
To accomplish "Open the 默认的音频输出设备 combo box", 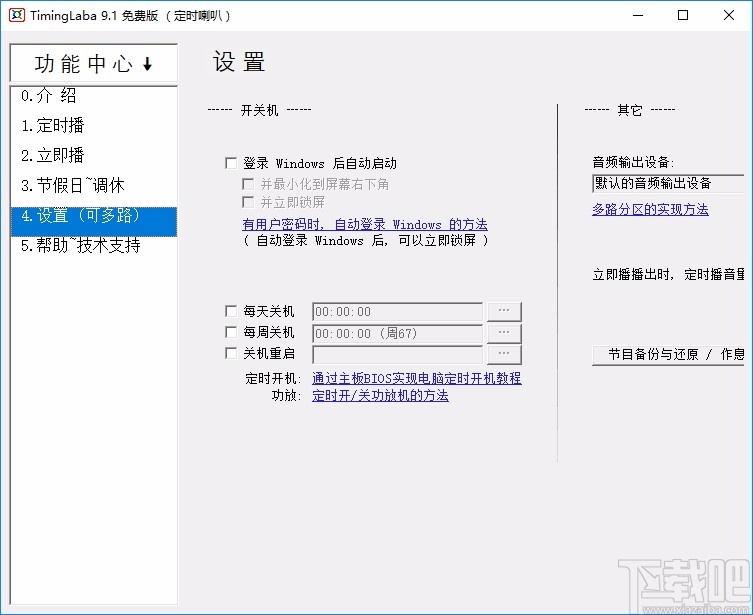I will point(668,183).
